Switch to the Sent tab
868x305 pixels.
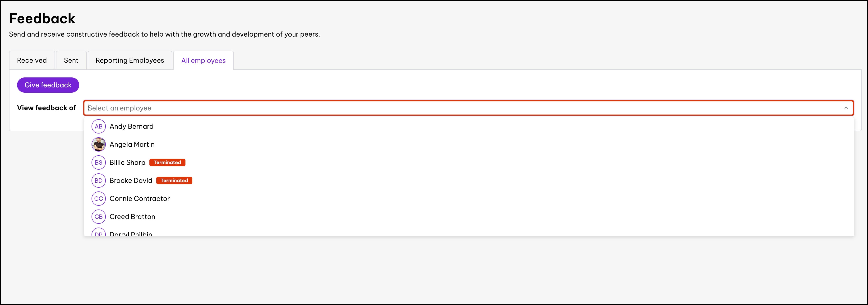pyautogui.click(x=71, y=60)
